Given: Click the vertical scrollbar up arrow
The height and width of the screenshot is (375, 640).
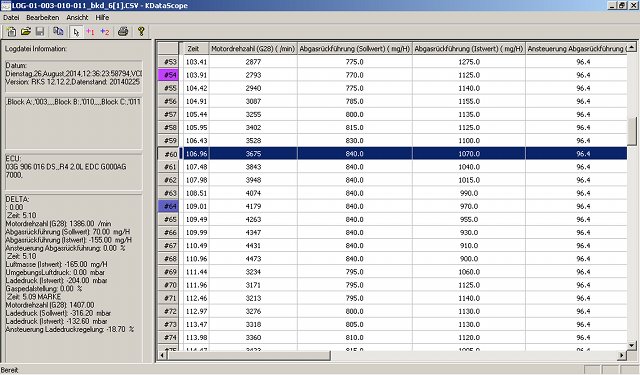Looking at the screenshot, I should pos(631,47).
